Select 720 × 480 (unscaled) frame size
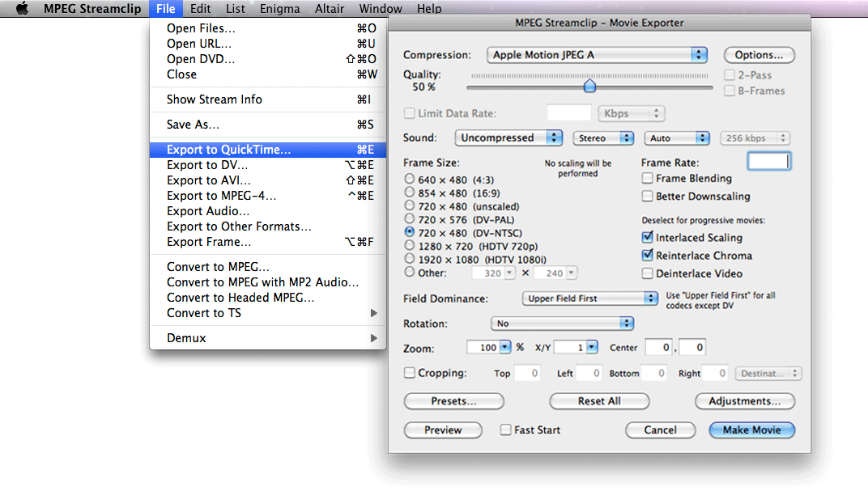 pyautogui.click(x=409, y=205)
